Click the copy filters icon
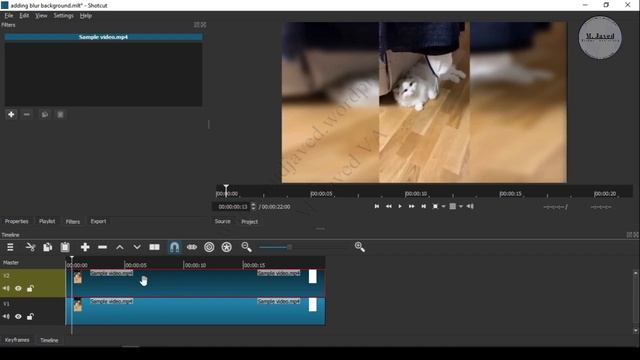This screenshot has height=360, width=640. pos(44,115)
